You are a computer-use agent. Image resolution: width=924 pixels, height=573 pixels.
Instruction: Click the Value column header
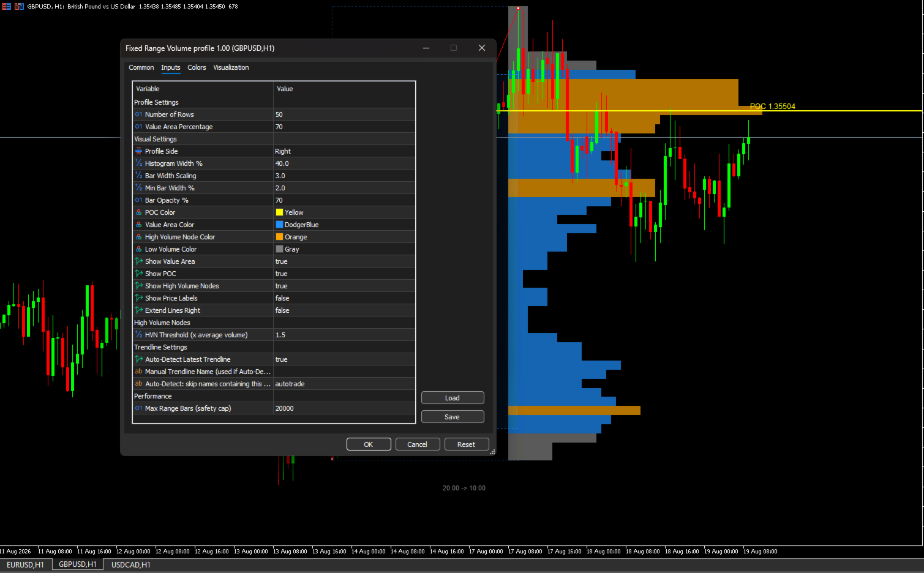[344, 89]
